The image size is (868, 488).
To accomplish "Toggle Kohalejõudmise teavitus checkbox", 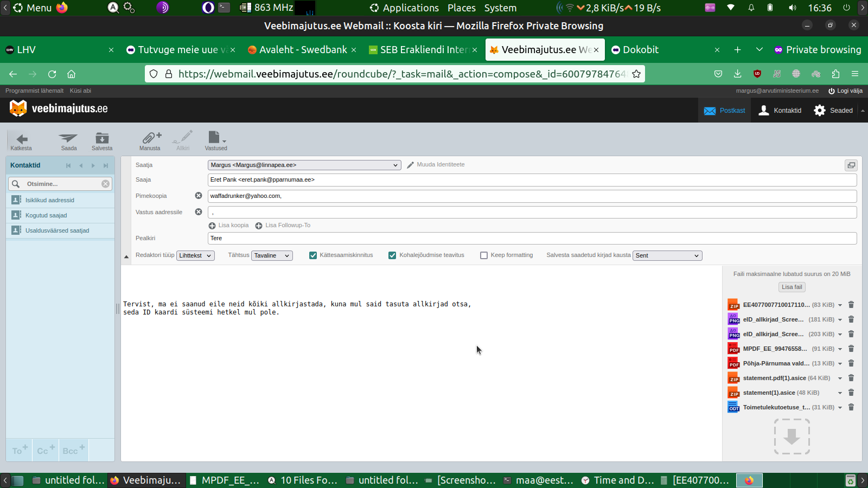I will [392, 255].
